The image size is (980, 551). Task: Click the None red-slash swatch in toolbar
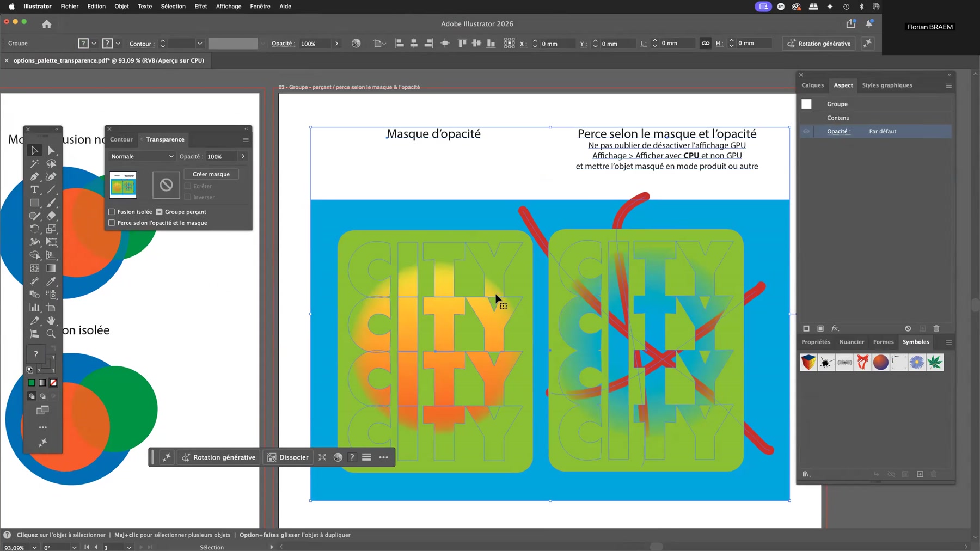53,383
